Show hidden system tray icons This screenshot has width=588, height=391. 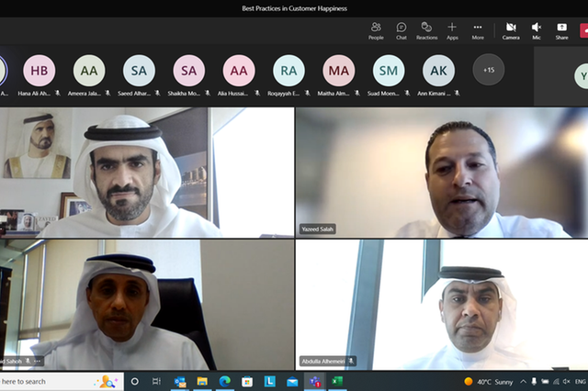[523, 382]
